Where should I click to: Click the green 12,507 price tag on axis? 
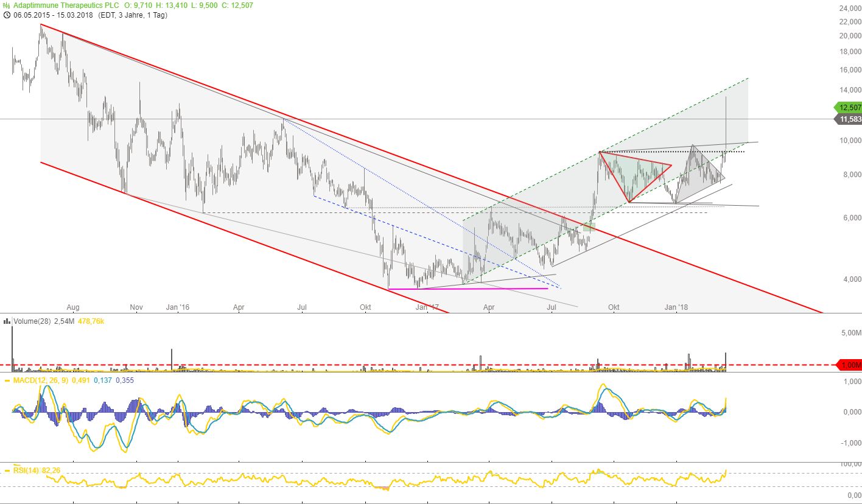[848, 107]
